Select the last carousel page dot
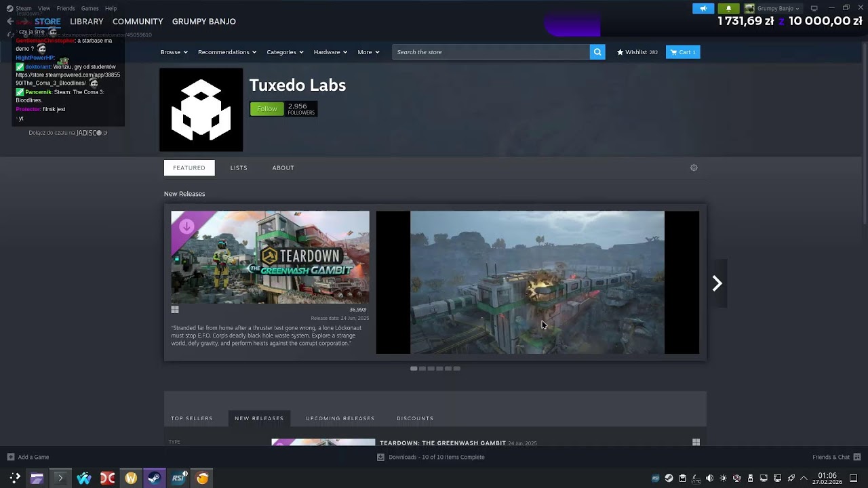This screenshot has width=868, height=488. coord(457,369)
